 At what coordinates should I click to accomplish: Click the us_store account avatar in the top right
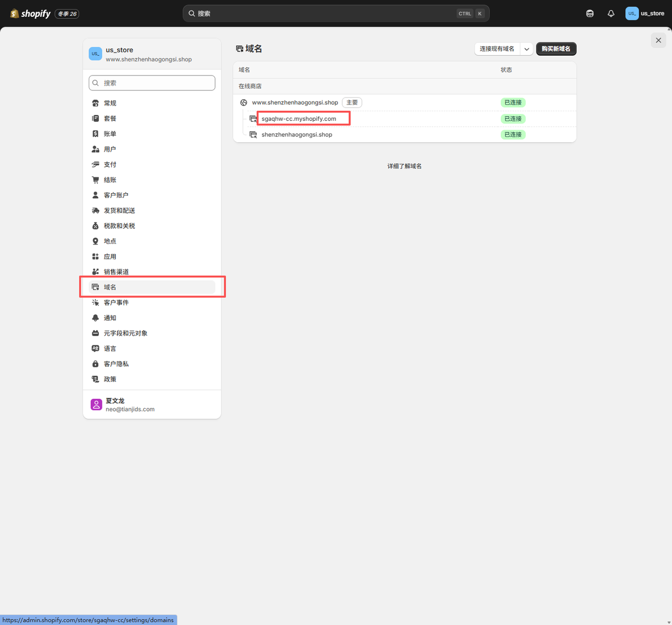click(632, 14)
